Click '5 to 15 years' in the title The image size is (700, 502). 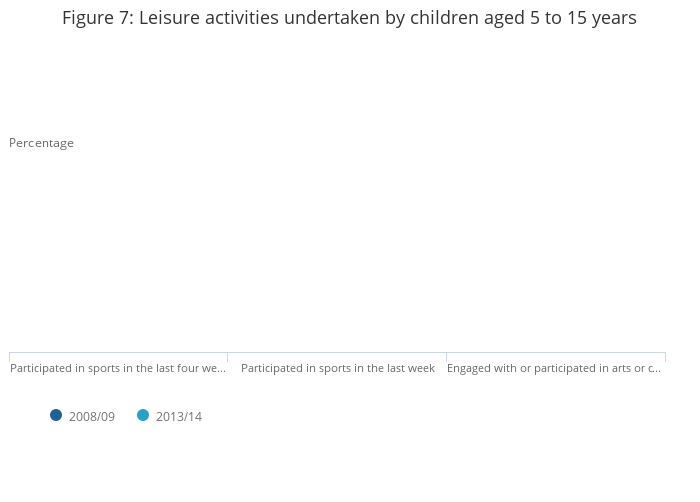click(584, 18)
